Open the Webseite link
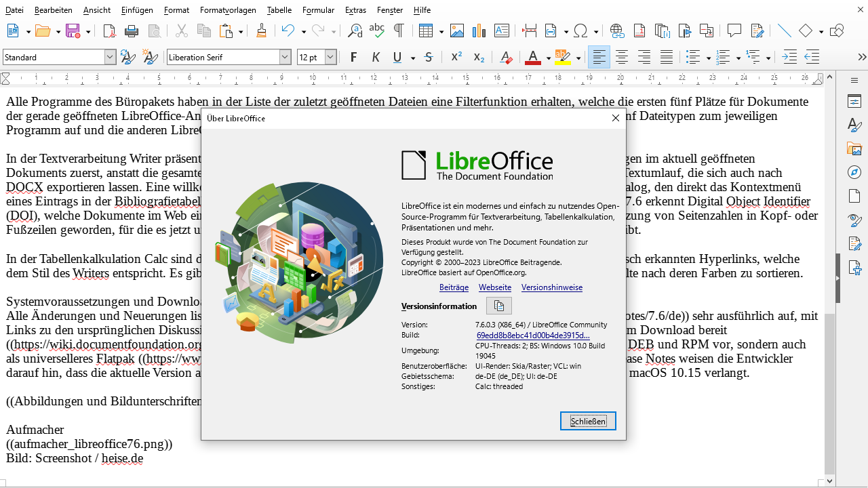This screenshot has height=488, width=868. 495,287
